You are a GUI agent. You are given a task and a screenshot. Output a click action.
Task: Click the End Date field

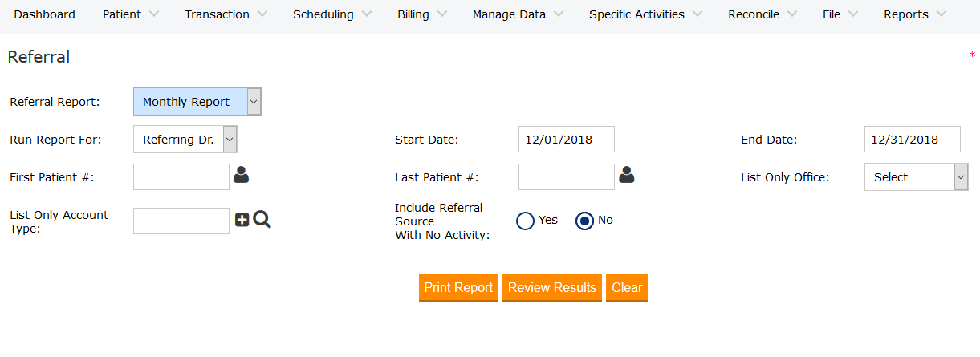pos(912,140)
